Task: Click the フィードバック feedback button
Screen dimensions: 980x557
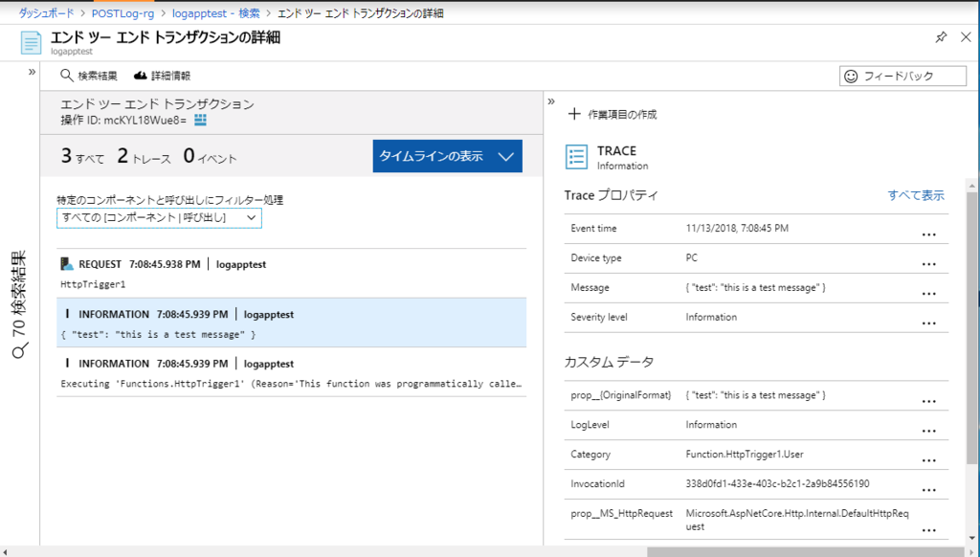Action: pyautogui.click(x=902, y=77)
